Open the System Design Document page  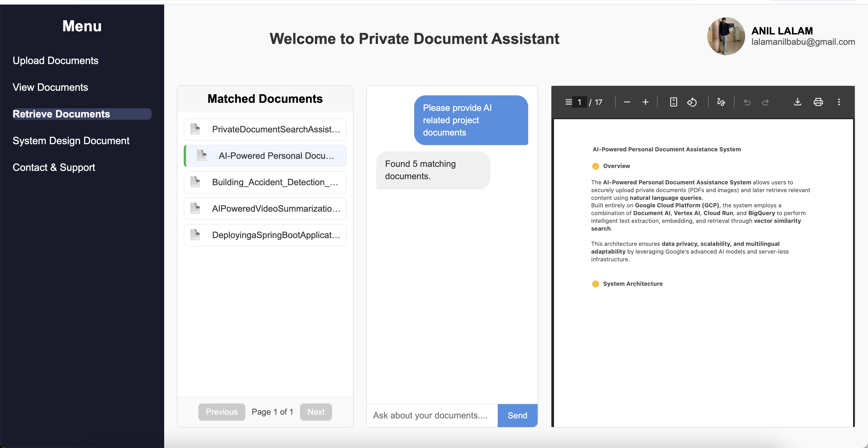(71, 140)
